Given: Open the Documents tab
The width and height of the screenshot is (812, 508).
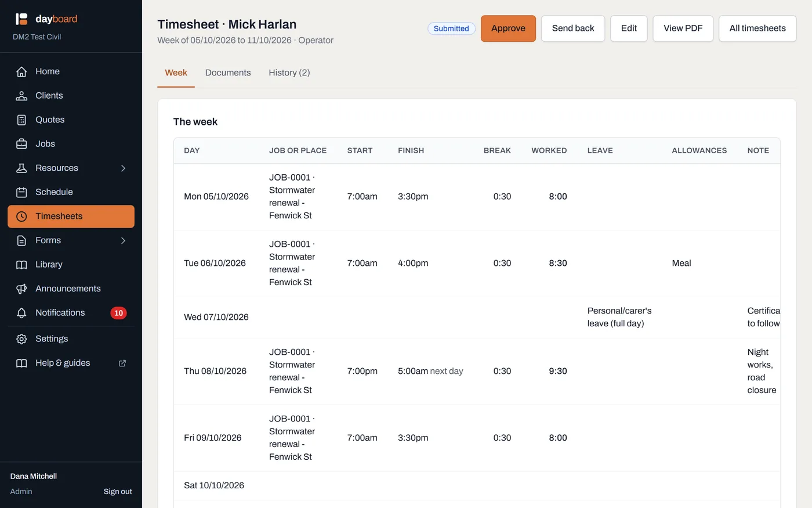Looking at the screenshot, I should coord(228,73).
